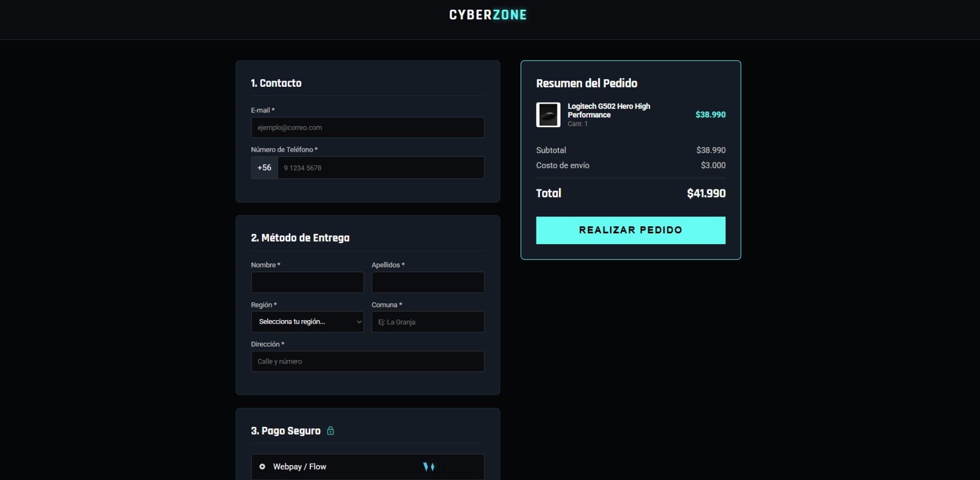Click the phone number field
Screen dimensions: 980x480
pyautogui.click(x=380, y=167)
